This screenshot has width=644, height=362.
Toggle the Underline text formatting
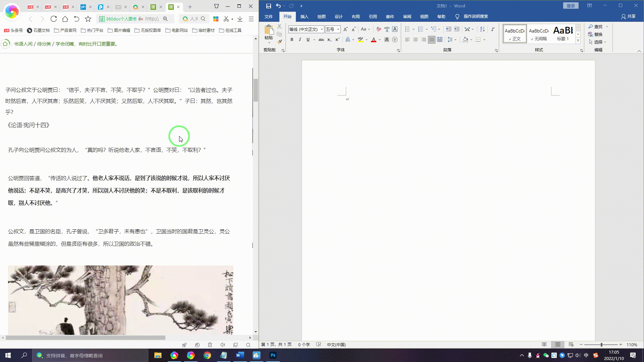pyautogui.click(x=308, y=40)
